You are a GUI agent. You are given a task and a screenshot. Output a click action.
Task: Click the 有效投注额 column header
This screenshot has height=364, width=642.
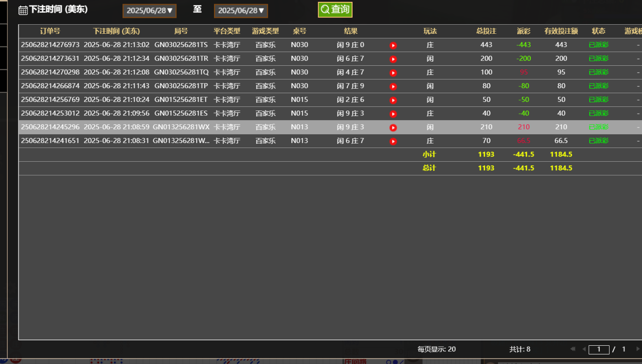coord(561,31)
